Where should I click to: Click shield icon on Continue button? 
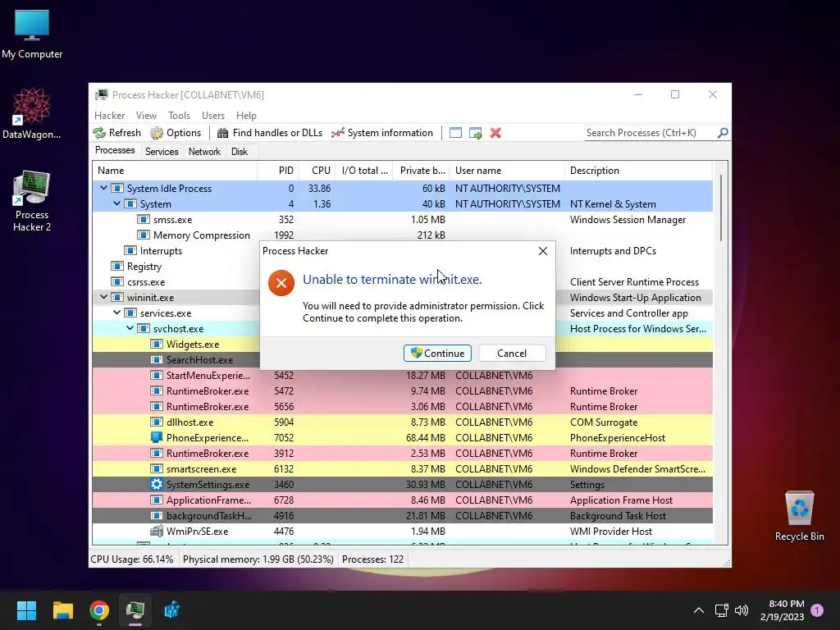pos(416,353)
